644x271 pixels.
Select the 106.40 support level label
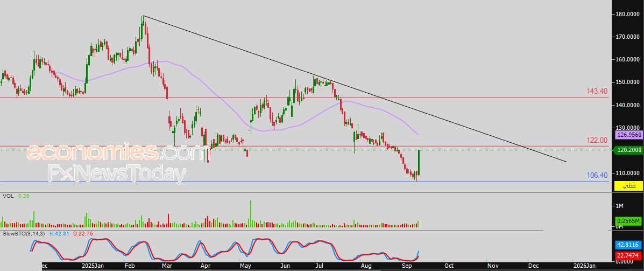(x=597, y=175)
